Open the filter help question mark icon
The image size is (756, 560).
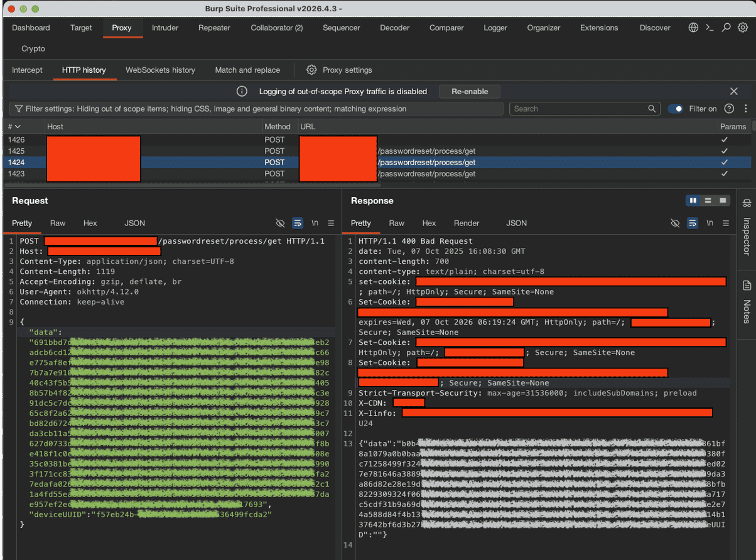coord(729,109)
